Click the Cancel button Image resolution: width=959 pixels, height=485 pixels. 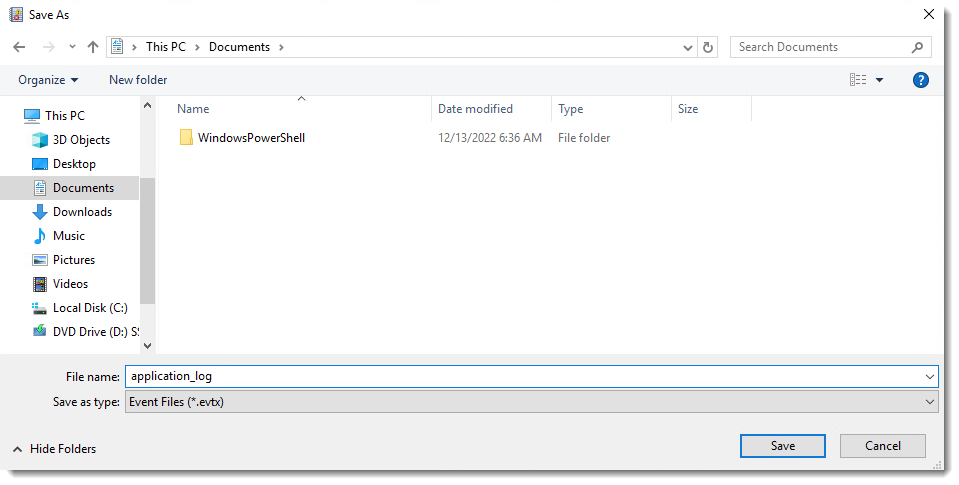click(883, 446)
